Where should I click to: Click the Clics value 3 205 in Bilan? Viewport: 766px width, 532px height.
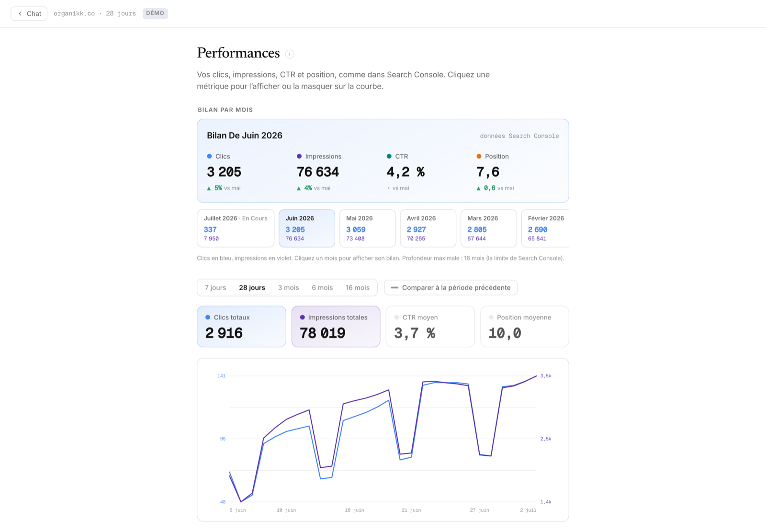[x=224, y=172]
